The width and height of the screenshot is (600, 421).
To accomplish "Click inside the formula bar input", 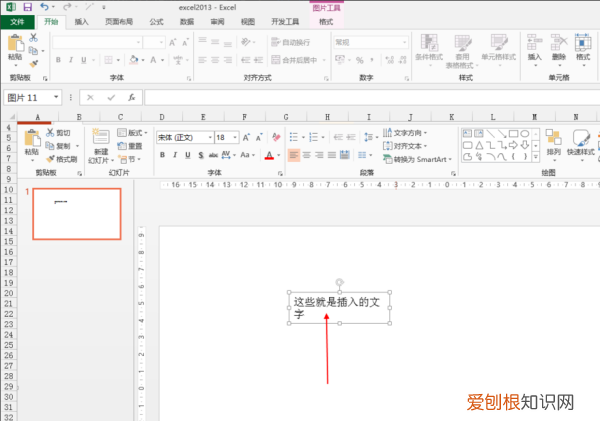I will point(372,98).
